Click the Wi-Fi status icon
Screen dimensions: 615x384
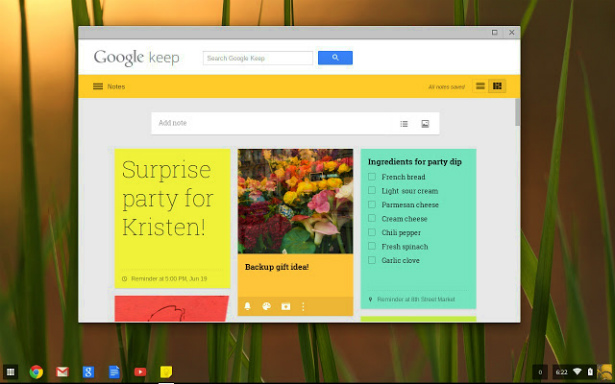[x=577, y=371]
